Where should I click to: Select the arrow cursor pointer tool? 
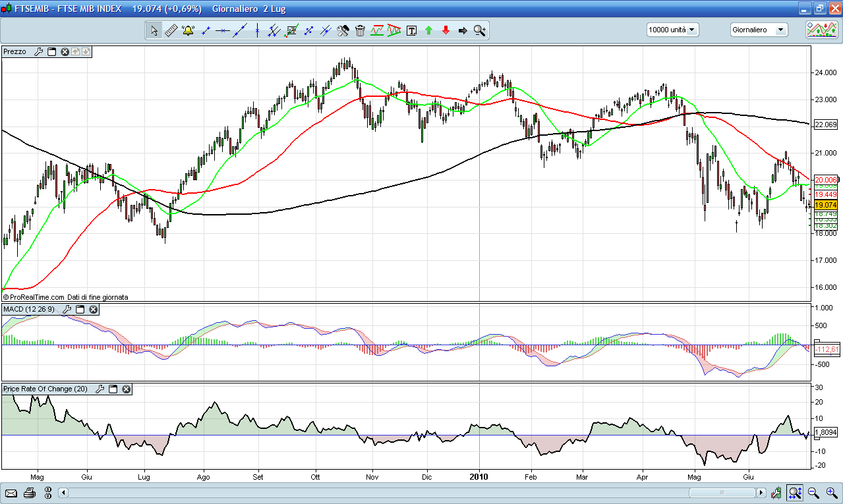[154, 30]
